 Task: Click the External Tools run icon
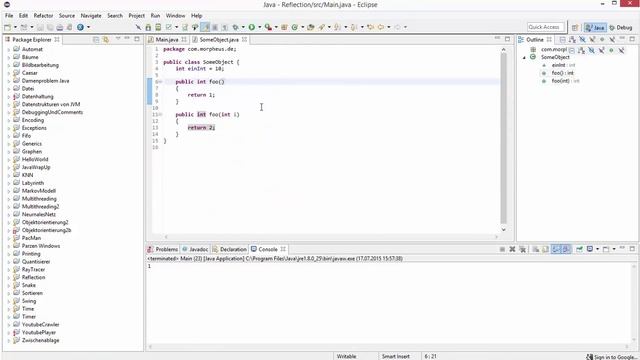coord(268,27)
